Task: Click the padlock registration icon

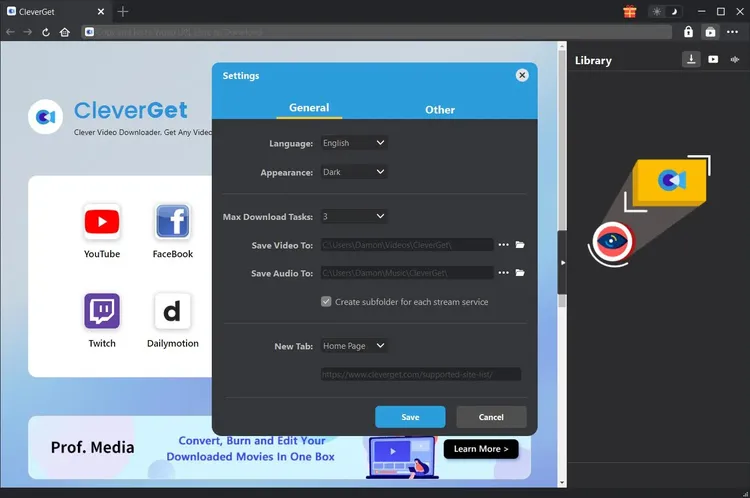Action: 688,32
